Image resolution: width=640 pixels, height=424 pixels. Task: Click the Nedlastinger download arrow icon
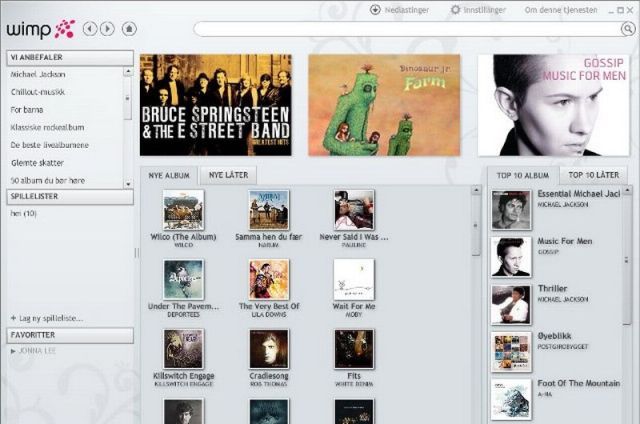coord(375,9)
